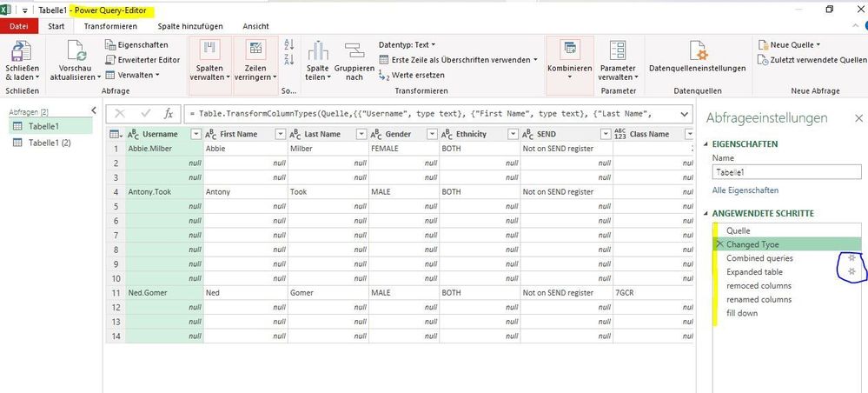The width and height of the screenshot is (868, 393).
Task: Open Erweiterter Editor
Action: [142, 60]
